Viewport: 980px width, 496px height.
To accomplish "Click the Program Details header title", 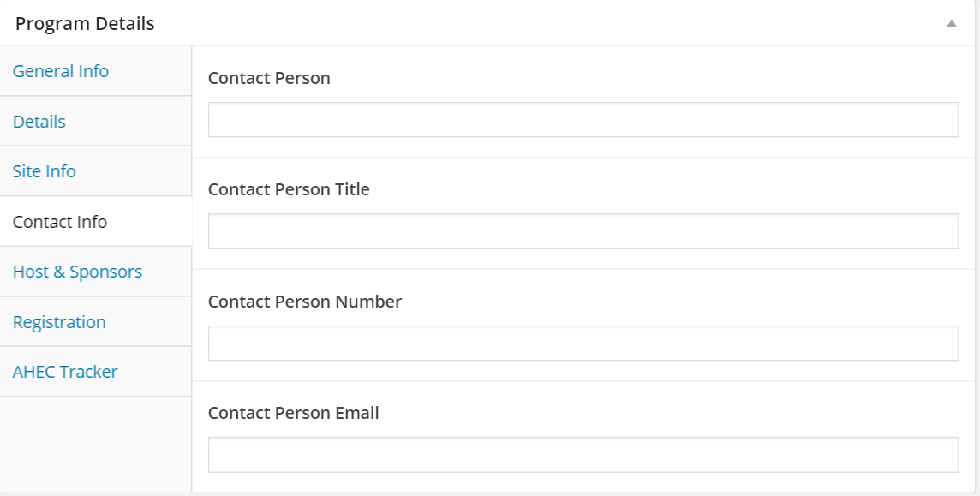I will (85, 24).
